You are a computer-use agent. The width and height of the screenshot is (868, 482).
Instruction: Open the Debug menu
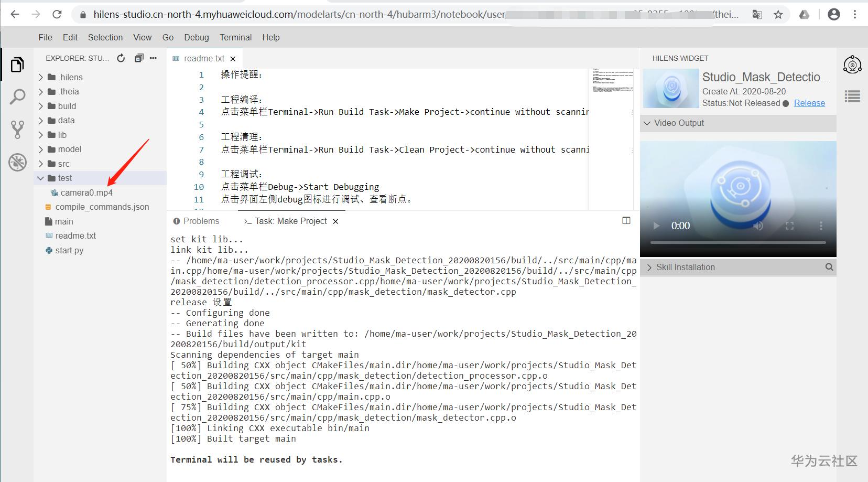pyautogui.click(x=197, y=37)
